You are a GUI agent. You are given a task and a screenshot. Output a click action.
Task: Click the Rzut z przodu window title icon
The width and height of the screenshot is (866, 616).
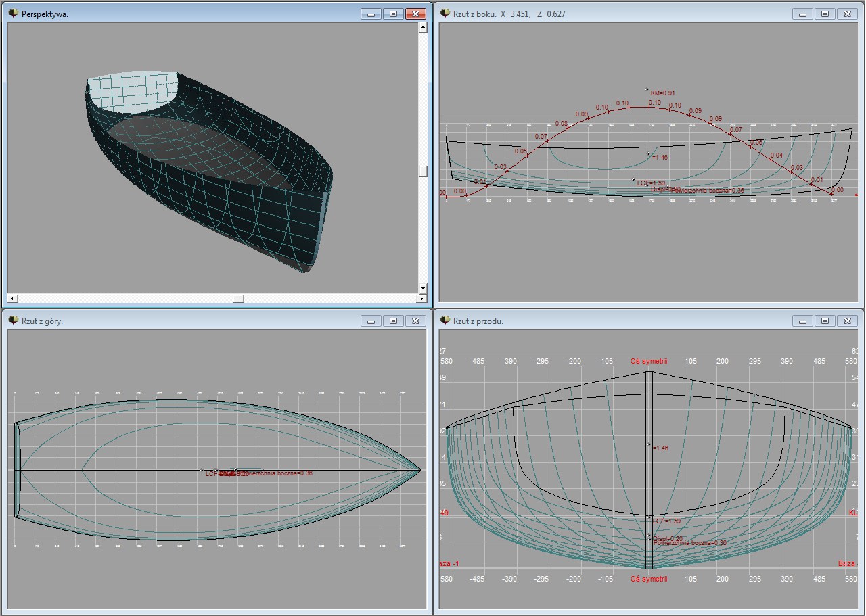[x=445, y=321]
